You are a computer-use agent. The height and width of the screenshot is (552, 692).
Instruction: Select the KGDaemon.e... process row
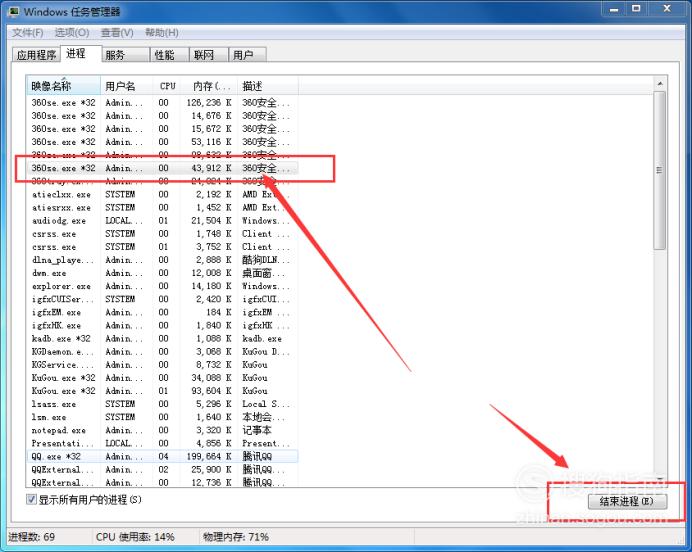tap(162, 352)
